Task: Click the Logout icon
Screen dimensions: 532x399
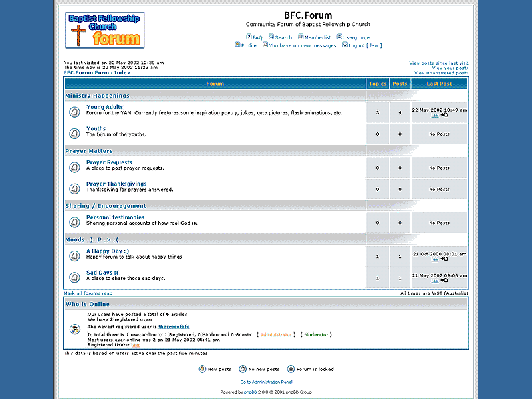Action: tap(345, 45)
